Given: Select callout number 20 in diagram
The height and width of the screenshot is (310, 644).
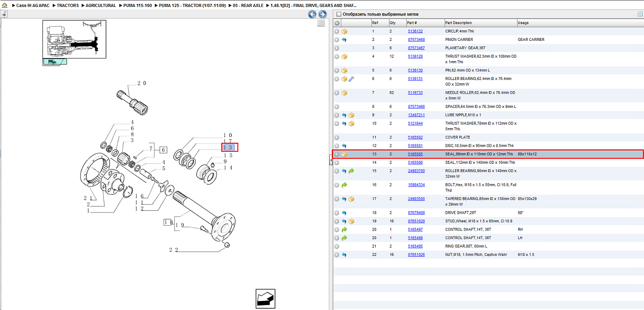Looking at the screenshot, I should pos(142,83).
